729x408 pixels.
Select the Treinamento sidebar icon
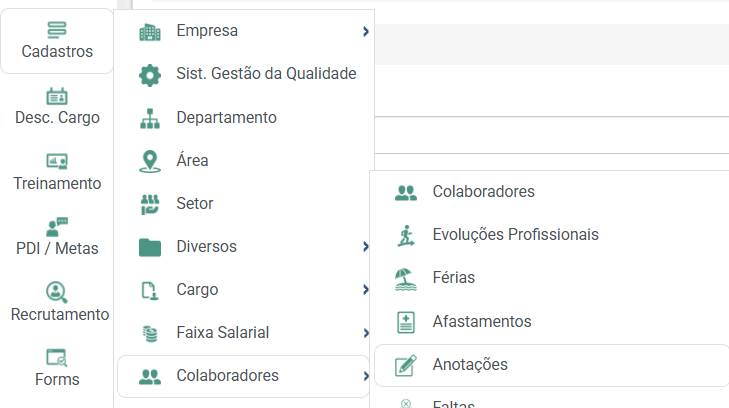57,162
